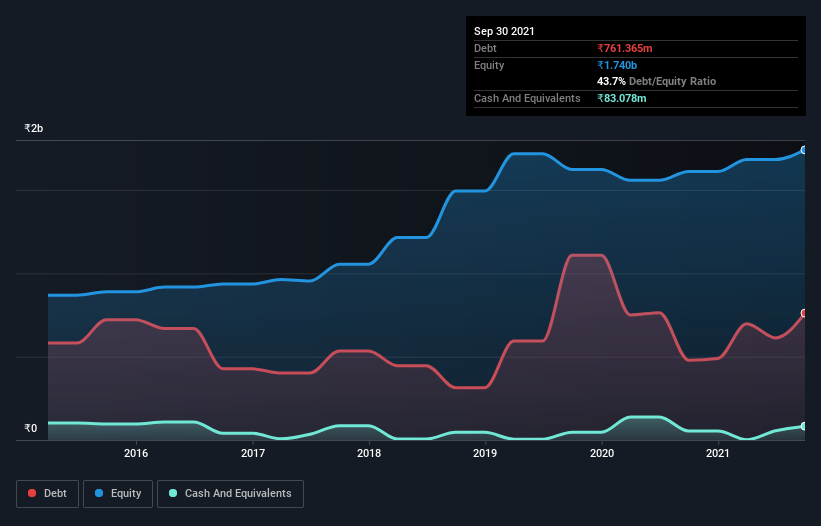The image size is (821, 526).
Task: Select the Debt end-point marker on chart
Action: point(804,313)
